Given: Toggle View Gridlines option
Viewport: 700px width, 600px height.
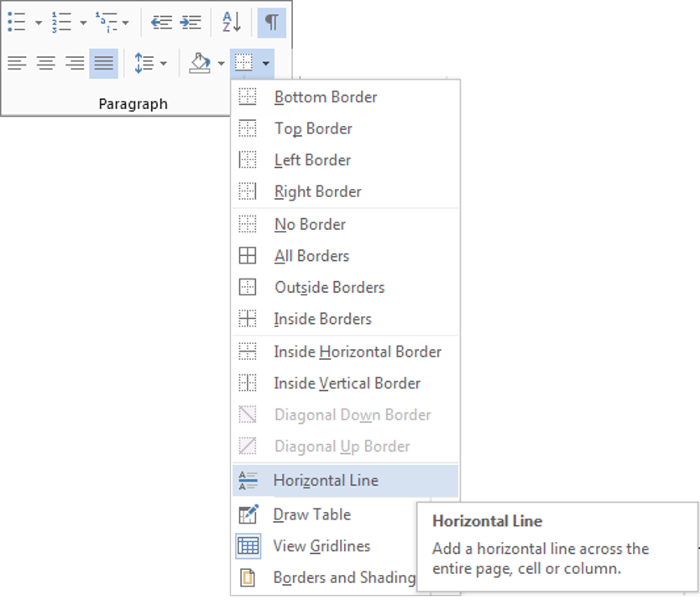Looking at the screenshot, I should point(321,546).
